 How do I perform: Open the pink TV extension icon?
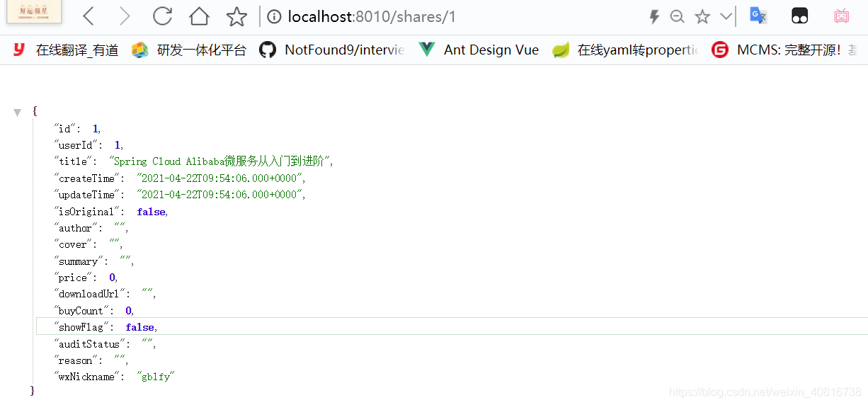(841, 16)
